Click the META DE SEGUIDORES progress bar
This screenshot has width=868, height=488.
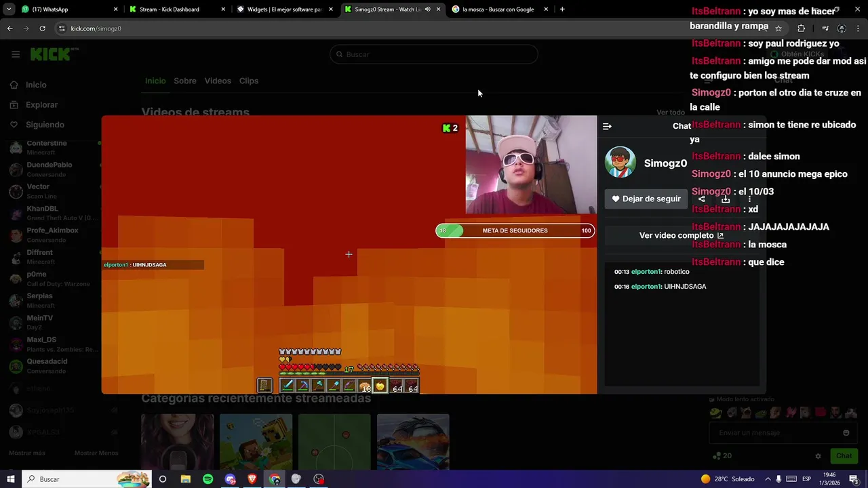click(515, 230)
